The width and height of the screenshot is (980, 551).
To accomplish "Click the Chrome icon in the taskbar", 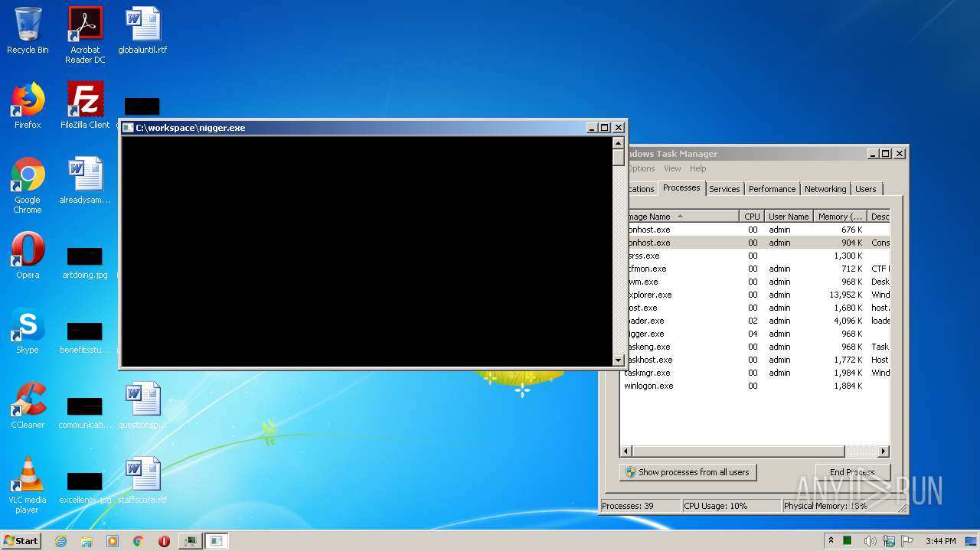I will click(x=139, y=541).
